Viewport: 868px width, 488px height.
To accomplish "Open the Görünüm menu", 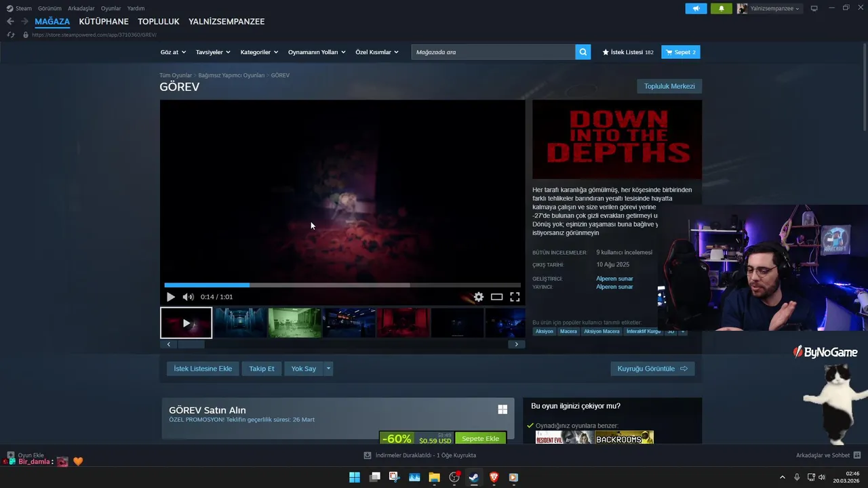I will [x=49, y=8].
